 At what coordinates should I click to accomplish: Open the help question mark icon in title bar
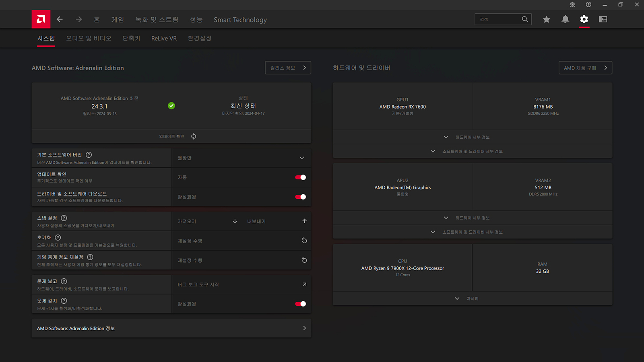point(588,5)
